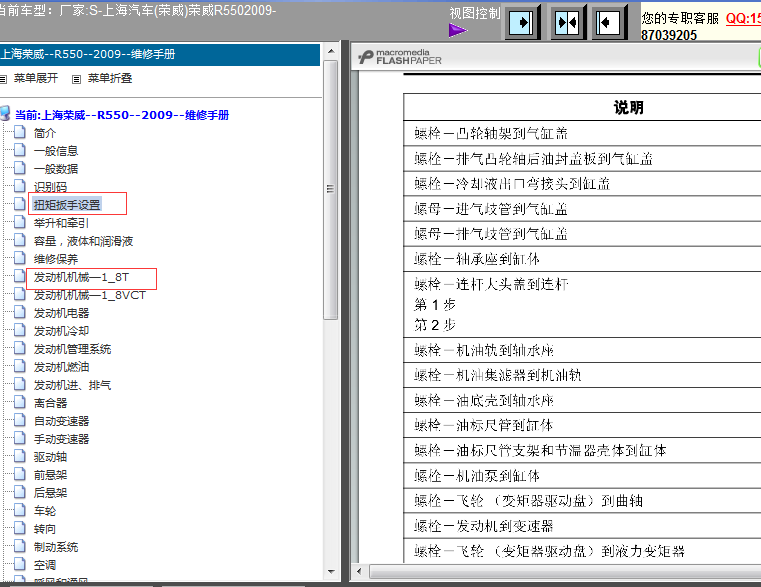This screenshot has width=761, height=587.
Task: Open the 空调 section
Action: pos(45,565)
